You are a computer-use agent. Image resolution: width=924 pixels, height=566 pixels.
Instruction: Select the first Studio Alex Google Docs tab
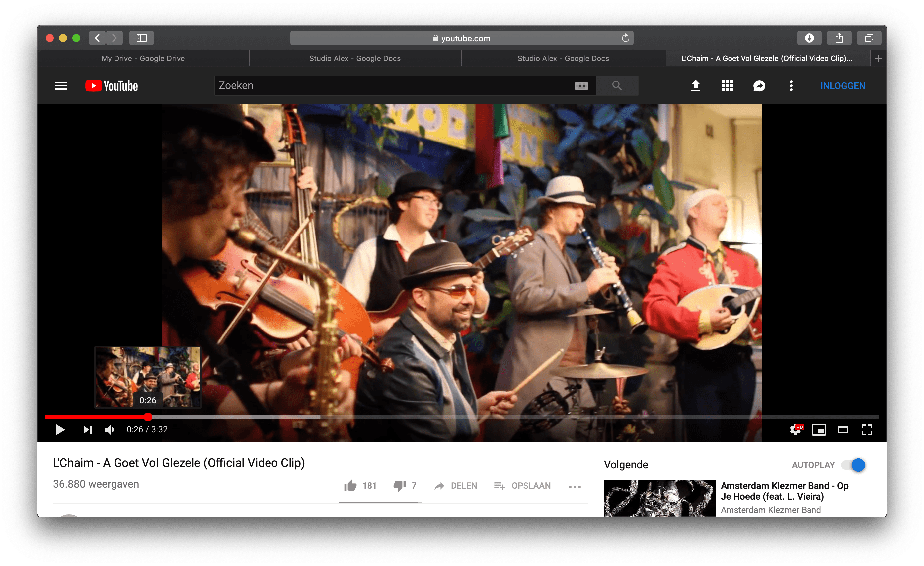355,58
